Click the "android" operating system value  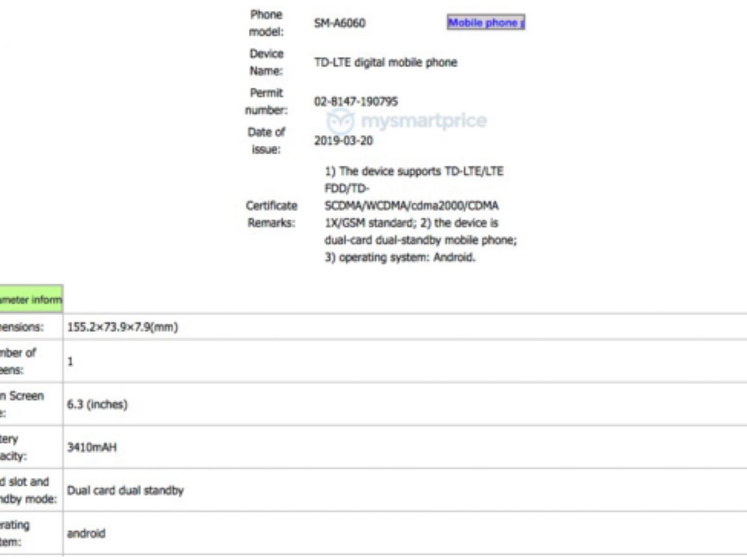(x=86, y=533)
